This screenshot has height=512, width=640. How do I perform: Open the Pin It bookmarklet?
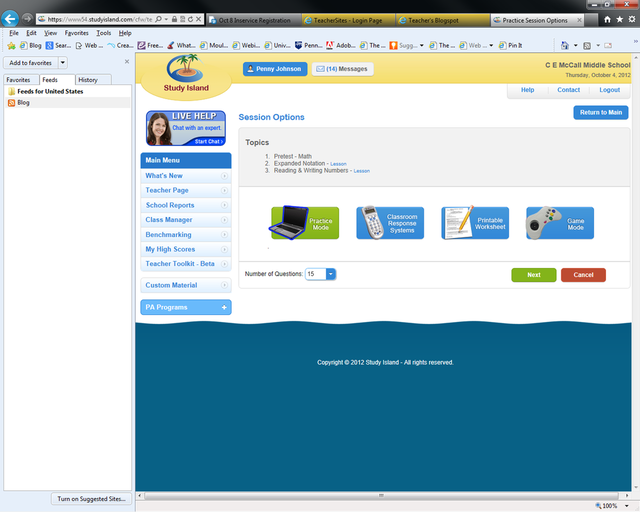coord(511,46)
